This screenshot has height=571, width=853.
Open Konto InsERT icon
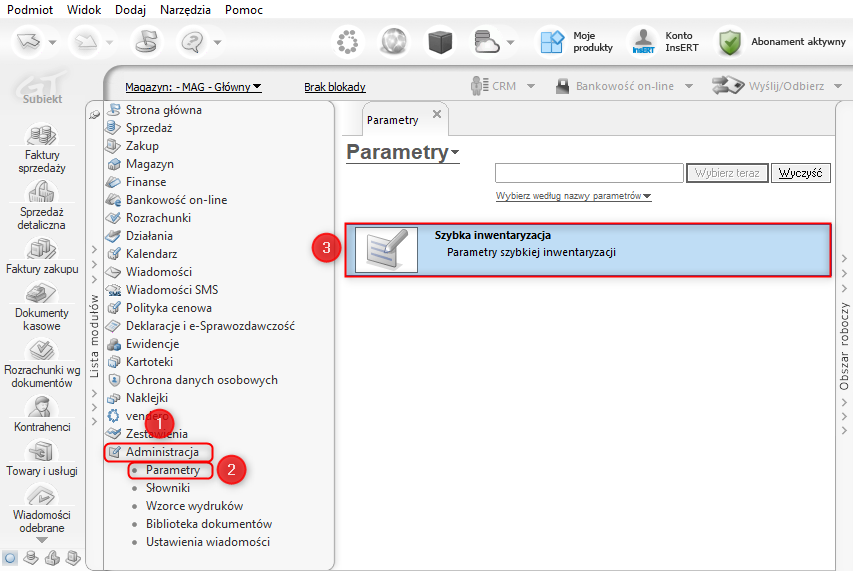click(x=644, y=41)
